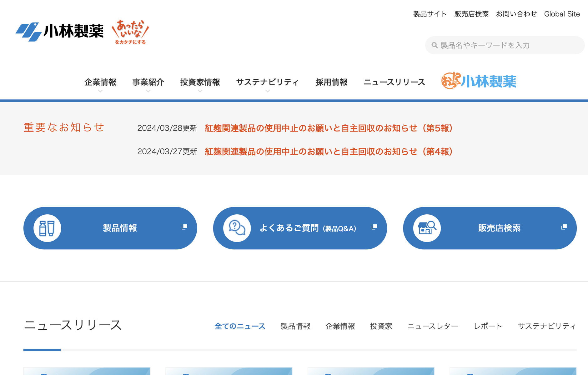Viewport: 588px width, 375px height.
Task: Open the 事業紹介 navigation menu
Action: click(x=148, y=82)
